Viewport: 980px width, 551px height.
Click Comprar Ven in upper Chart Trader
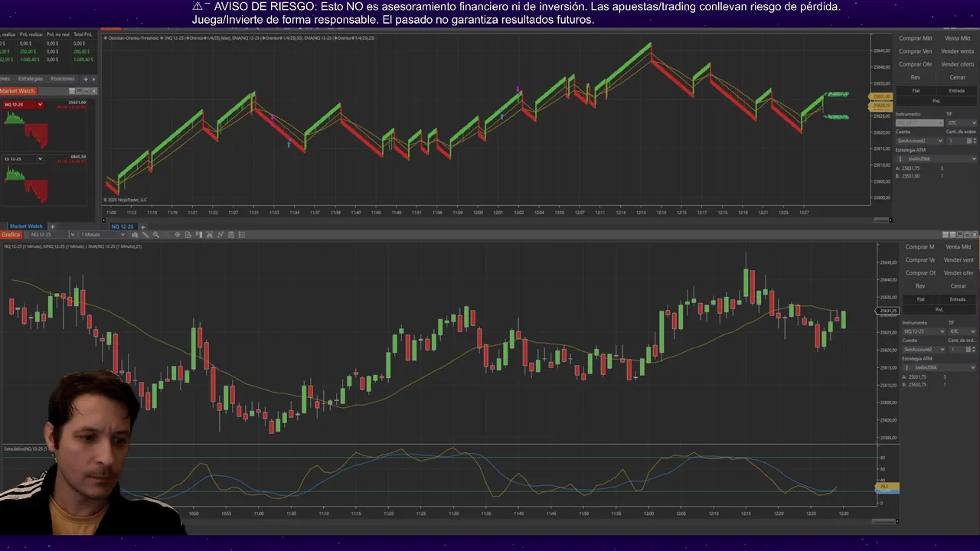click(916, 51)
